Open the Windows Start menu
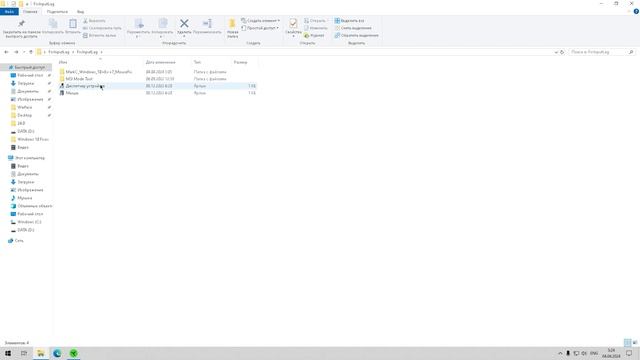640x360 pixels. pyautogui.click(x=8, y=353)
